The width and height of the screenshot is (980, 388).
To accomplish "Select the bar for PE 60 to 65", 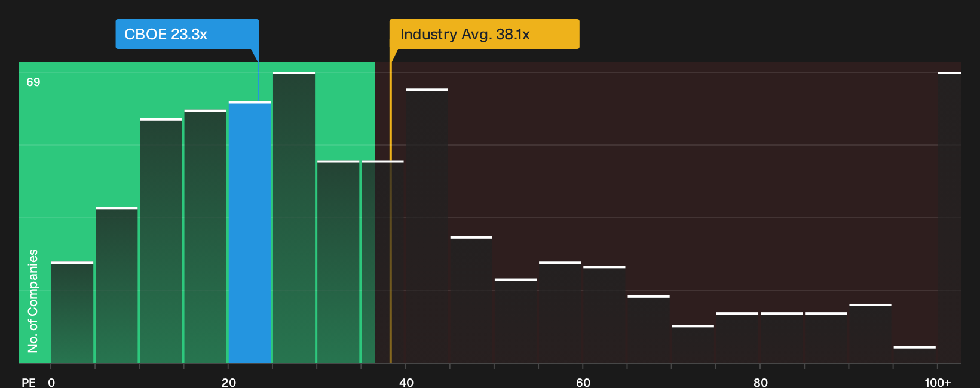I will [x=604, y=315].
